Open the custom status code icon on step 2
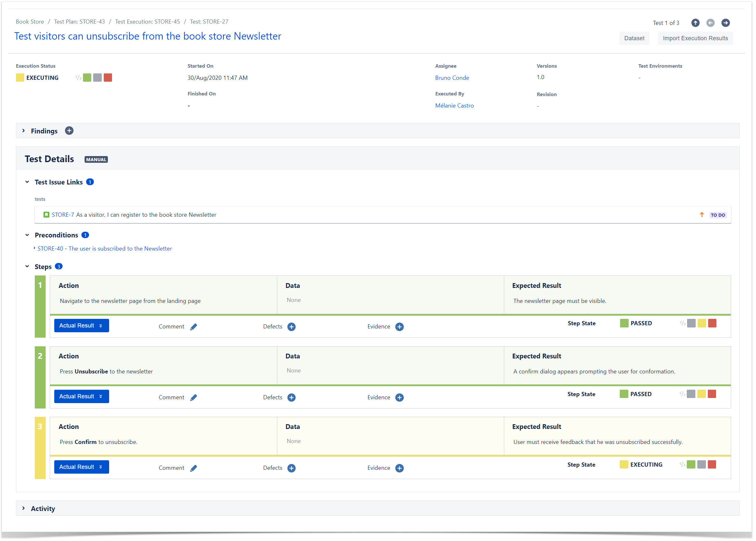 pyautogui.click(x=682, y=394)
